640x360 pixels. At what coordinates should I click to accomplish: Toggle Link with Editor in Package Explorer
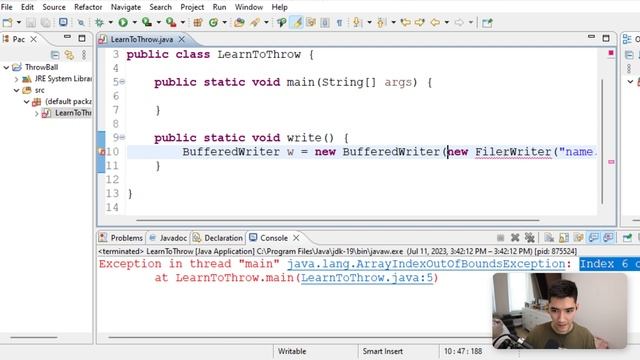point(69,55)
